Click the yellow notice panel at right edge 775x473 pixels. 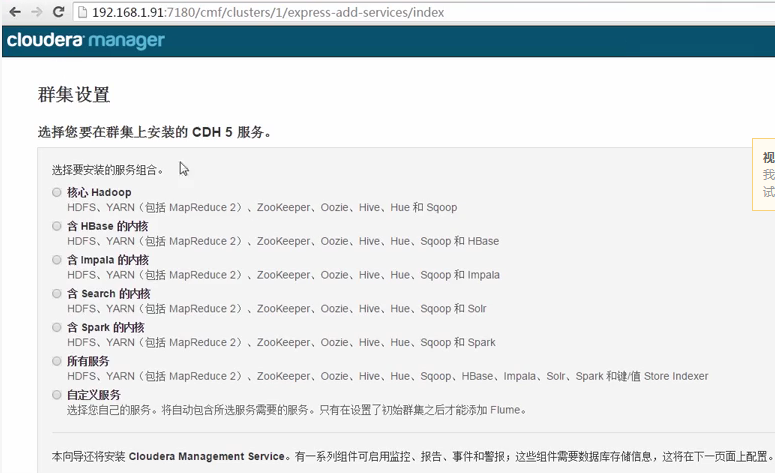pos(764,174)
